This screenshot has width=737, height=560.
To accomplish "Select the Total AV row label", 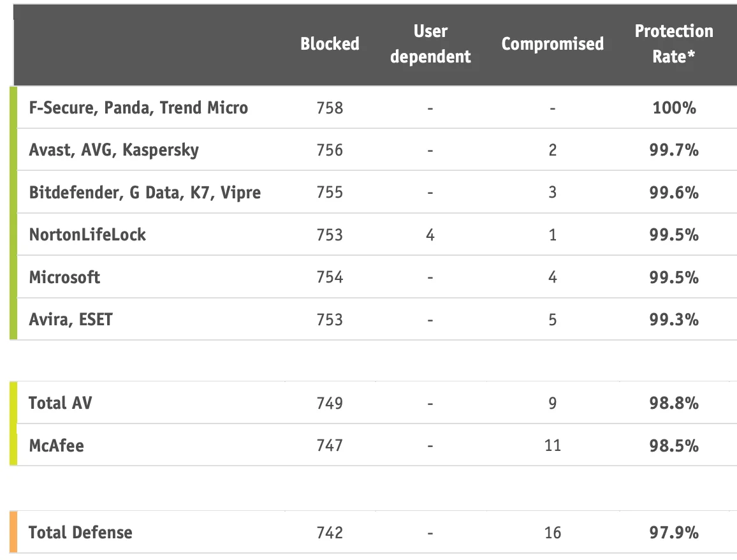I will tap(60, 403).
